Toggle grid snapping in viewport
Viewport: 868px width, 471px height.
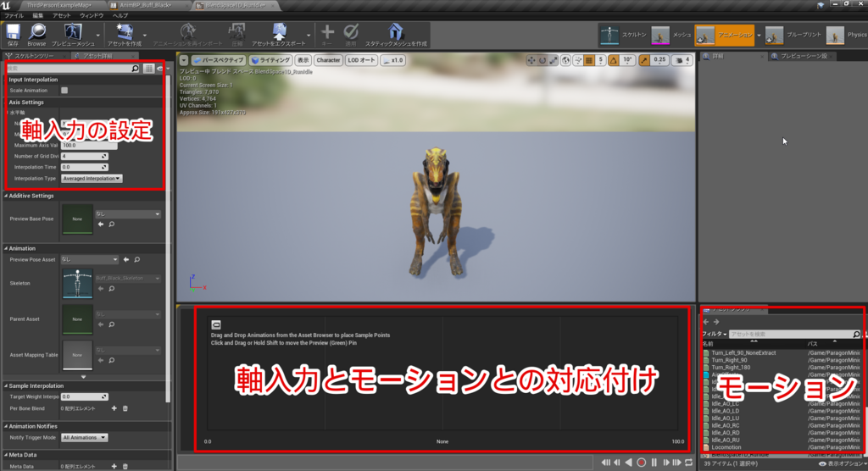click(x=590, y=60)
